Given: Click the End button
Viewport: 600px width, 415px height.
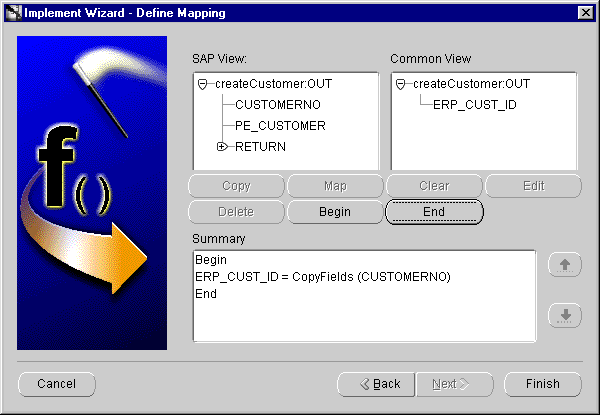Looking at the screenshot, I should 434,212.
